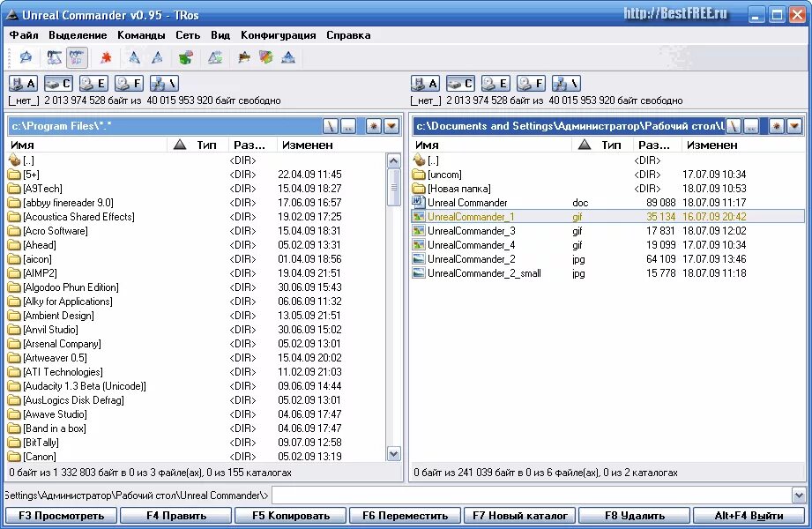
Task: Select CD drive E in left panel
Action: [93, 84]
